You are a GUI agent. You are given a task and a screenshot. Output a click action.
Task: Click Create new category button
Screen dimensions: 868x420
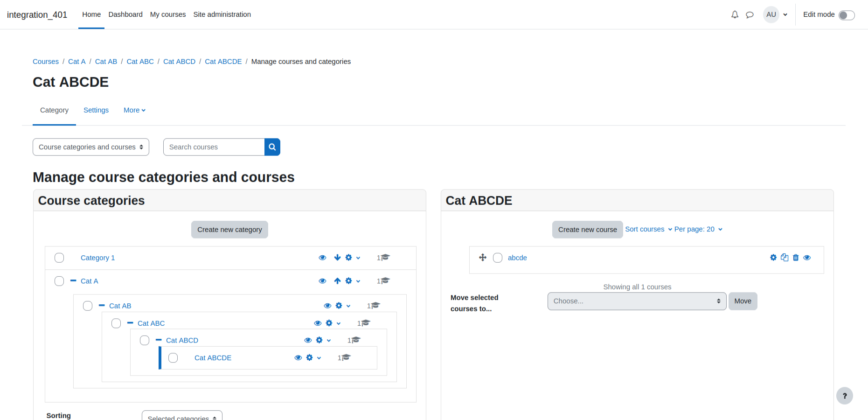tap(229, 230)
